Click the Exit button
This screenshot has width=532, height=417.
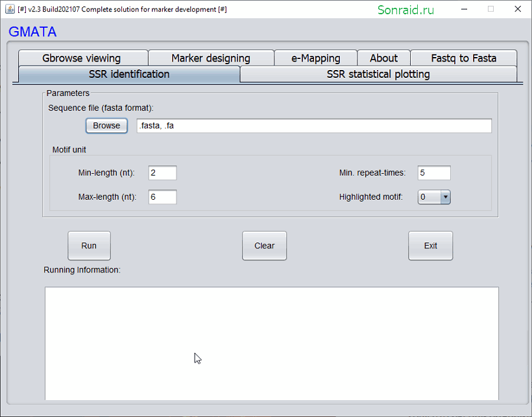431,246
